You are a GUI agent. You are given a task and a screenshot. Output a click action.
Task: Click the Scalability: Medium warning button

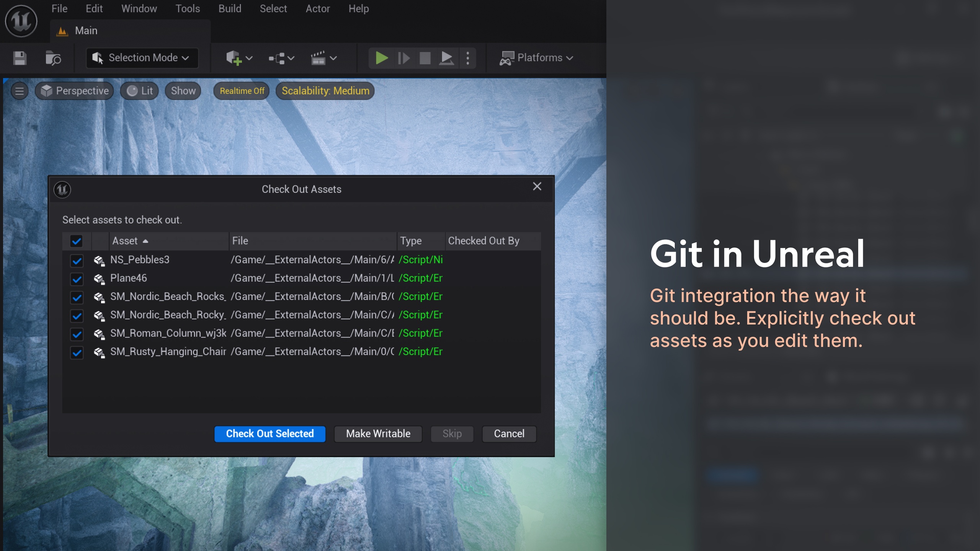tap(325, 91)
